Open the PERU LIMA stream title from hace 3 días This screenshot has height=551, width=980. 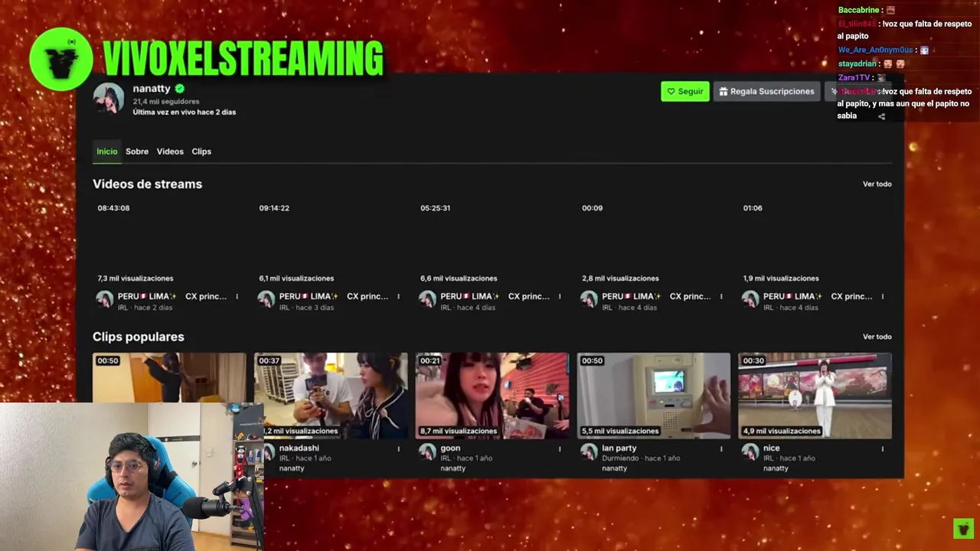(x=334, y=296)
